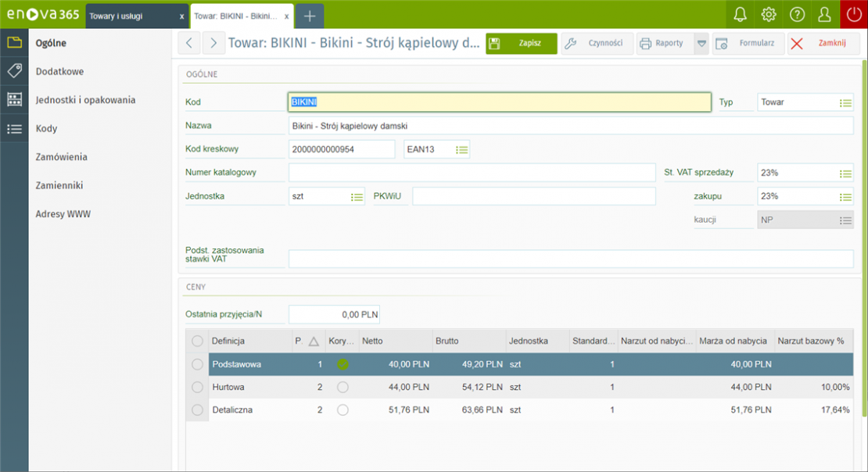Add new tab with plus icon

pyautogui.click(x=310, y=16)
